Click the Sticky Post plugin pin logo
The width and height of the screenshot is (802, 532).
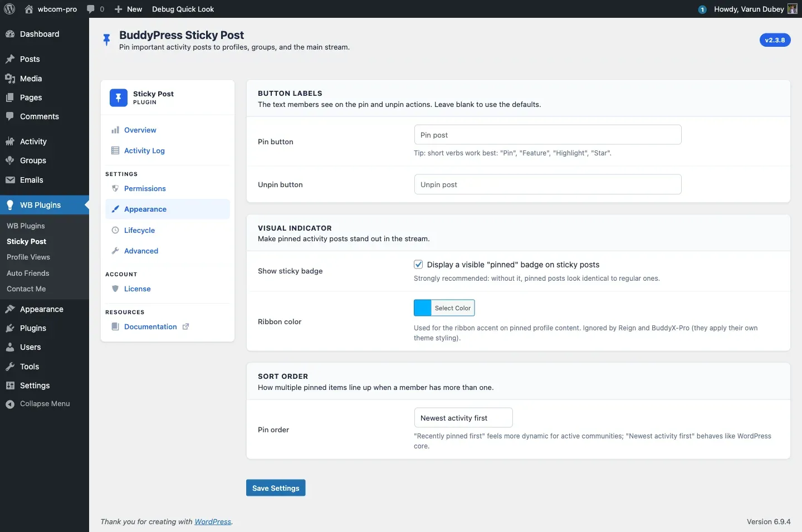pos(118,97)
